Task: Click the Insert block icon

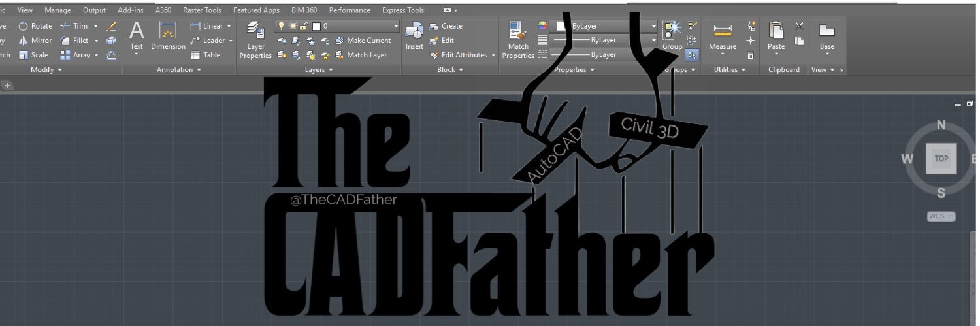Action: point(414,31)
